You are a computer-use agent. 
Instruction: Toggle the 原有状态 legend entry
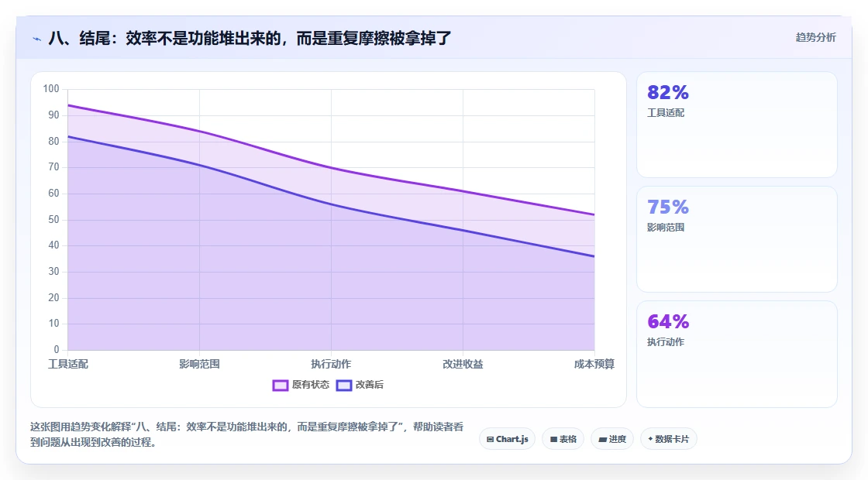(301, 385)
